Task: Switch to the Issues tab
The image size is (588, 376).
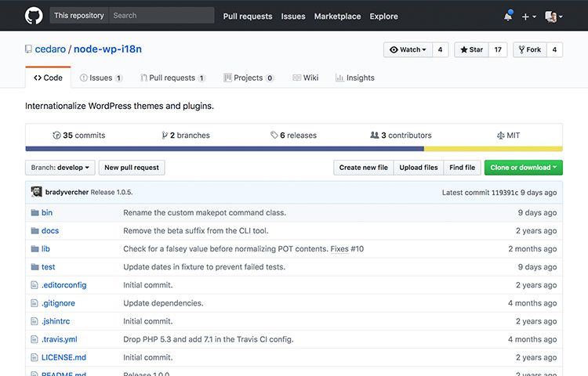Action: tap(101, 78)
